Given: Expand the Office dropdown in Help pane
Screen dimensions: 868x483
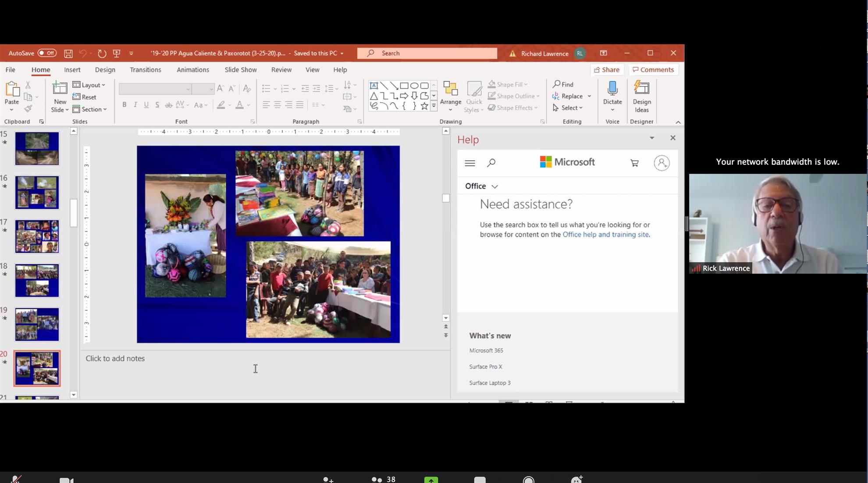Looking at the screenshot, I should tap(481, 186).
